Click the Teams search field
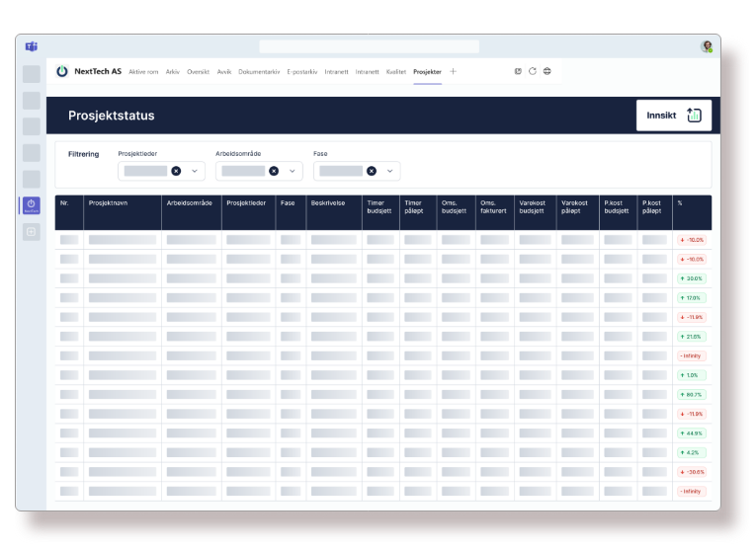The width and height of the screenshot is (756, 549). [x=369, y=46]
